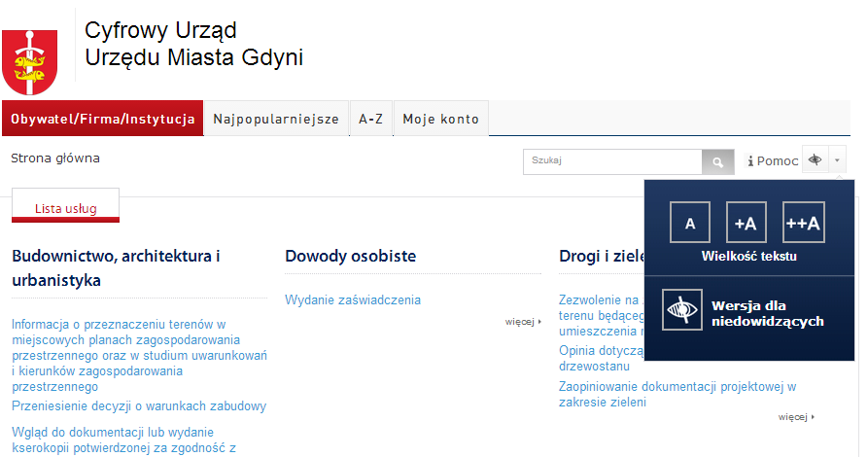Toggle Wersja dla niedowidzących mode
Screen dimensions: 868x457
767,312
